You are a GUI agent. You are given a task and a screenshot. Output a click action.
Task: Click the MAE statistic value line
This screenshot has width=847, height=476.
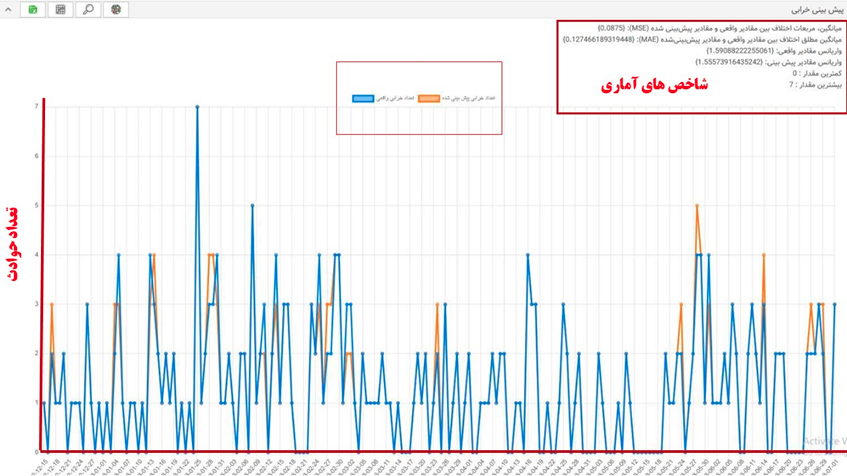[702, 39]
